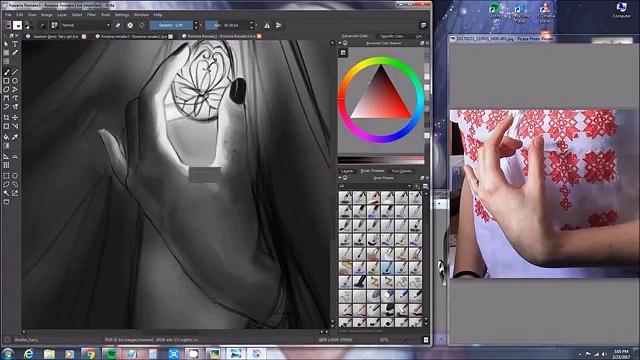
Task: Select the Elliptical Selection tool
Action: 15,176
